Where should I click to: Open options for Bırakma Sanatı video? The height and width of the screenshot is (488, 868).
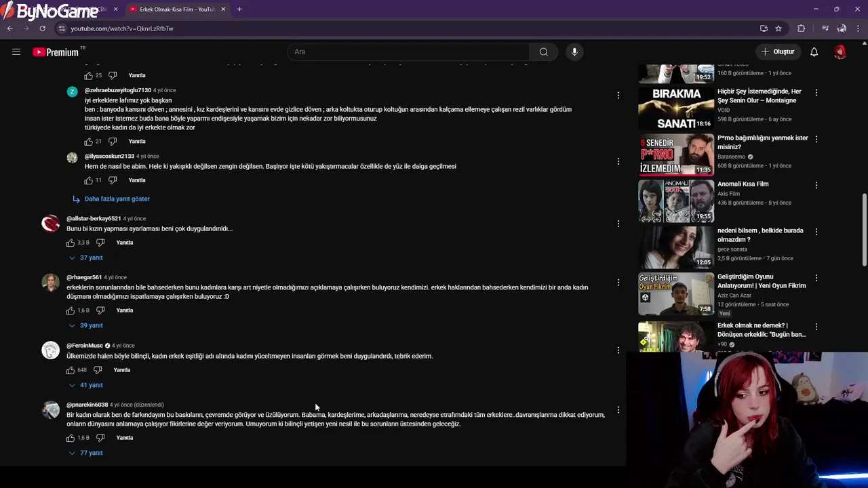pyautogui.click(x=816, y=92)
